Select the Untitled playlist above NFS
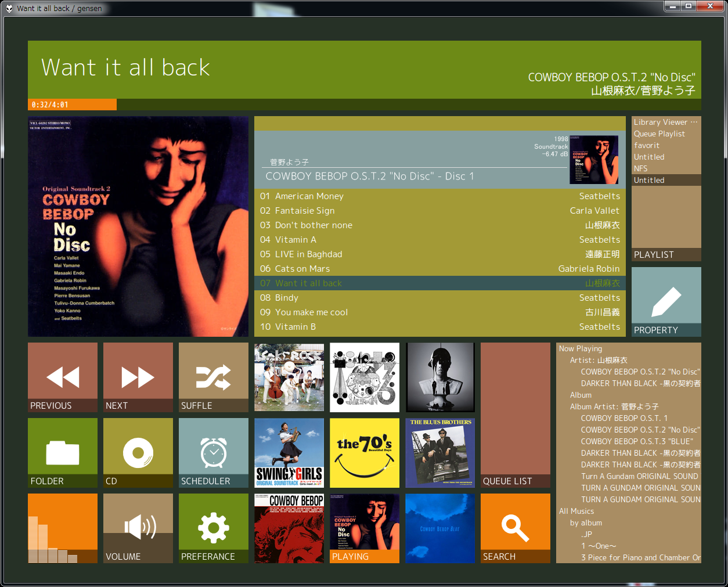Screen dimensions: 728x587 coord(666,157)
